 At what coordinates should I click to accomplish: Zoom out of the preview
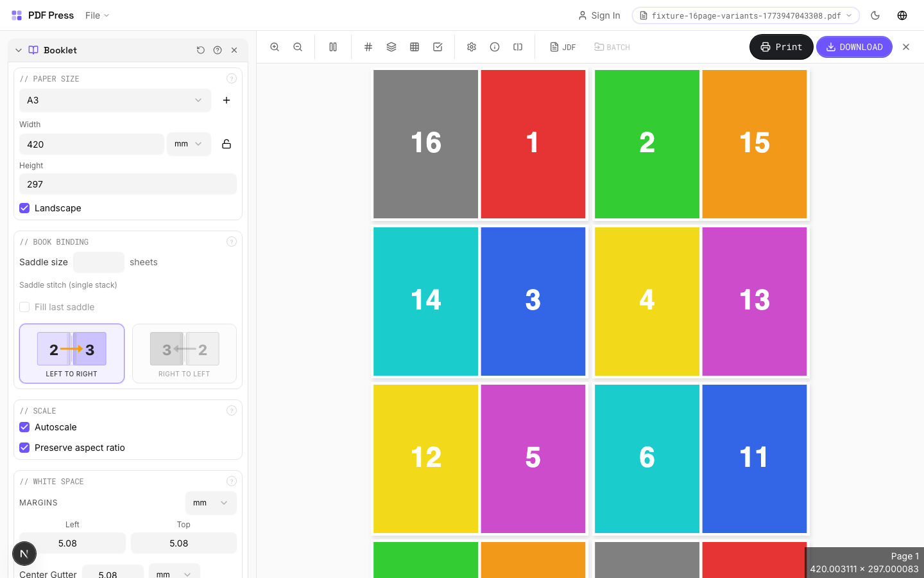[298, 47]
